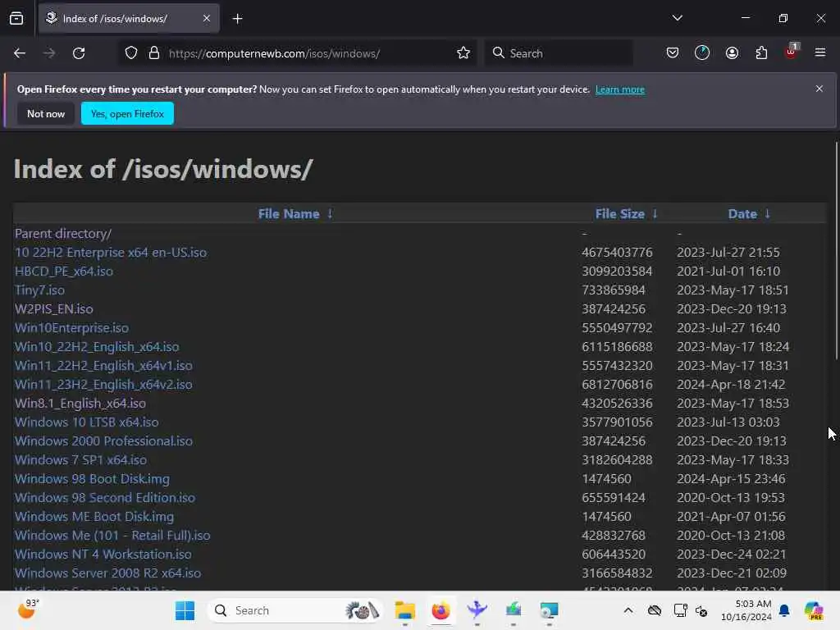Open the Firefox application menu
The image size is (840, 630).
click(820, 52)
